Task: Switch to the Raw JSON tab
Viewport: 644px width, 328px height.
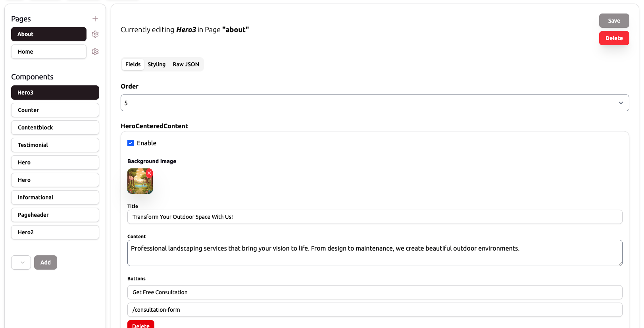Action: 186,64
